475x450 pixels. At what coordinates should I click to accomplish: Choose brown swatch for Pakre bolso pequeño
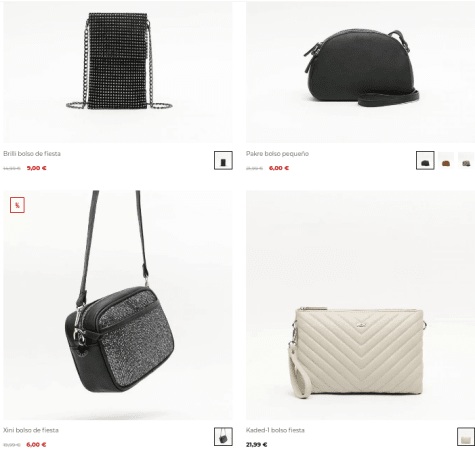click(x=446, y=160)
